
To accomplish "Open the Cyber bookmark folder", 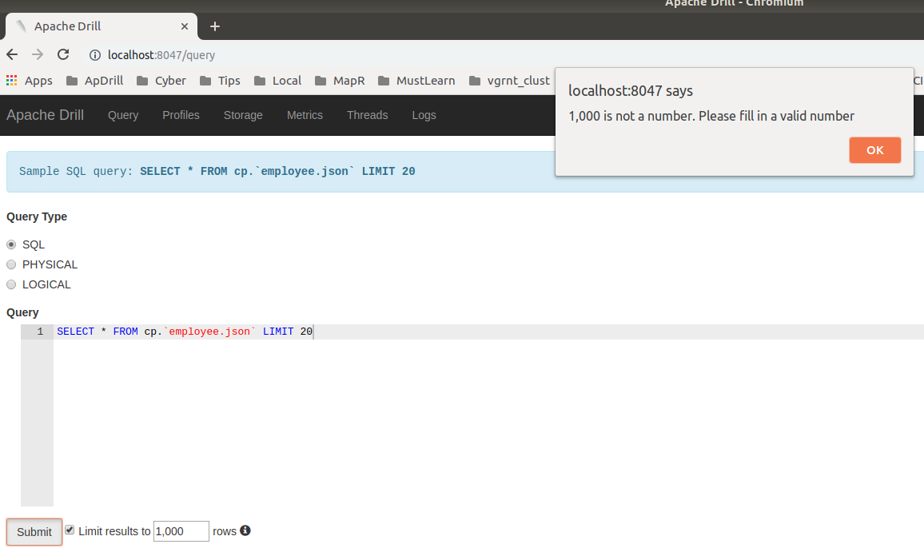I will click(x=161, y=81).
